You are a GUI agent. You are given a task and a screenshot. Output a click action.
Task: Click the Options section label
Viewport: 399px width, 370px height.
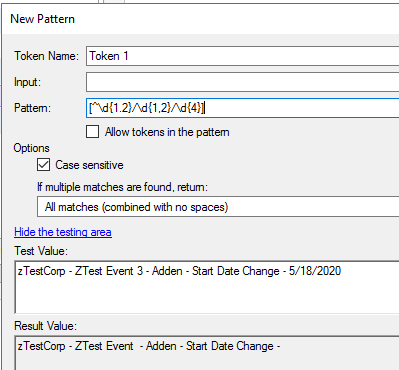coord(31,148)
